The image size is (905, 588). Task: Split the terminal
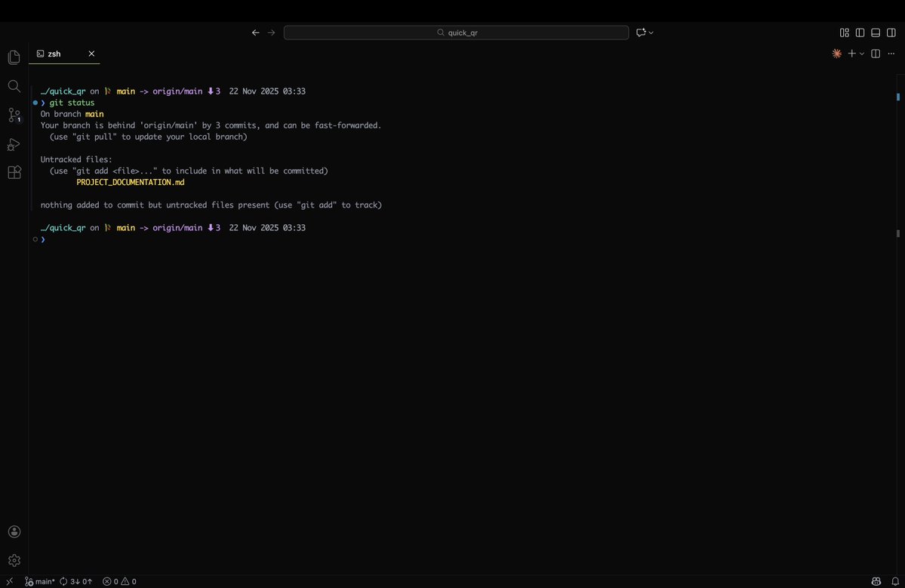tap(875, 53)
